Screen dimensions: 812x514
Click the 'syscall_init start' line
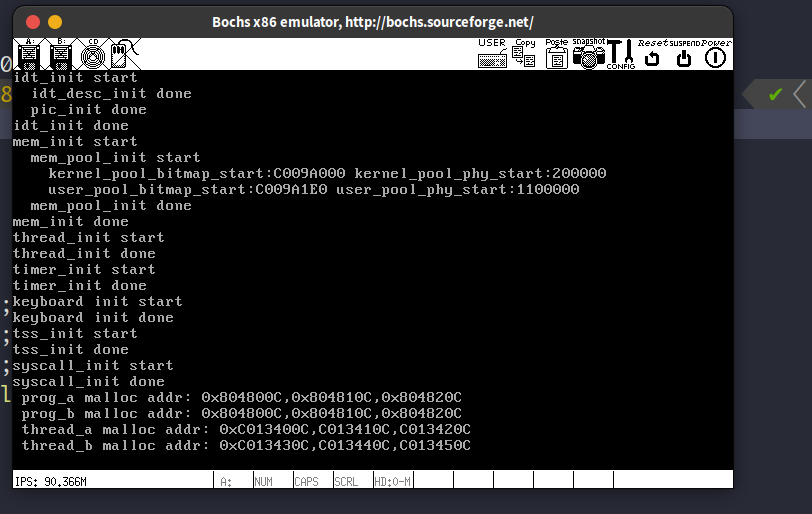pos(93,365)
